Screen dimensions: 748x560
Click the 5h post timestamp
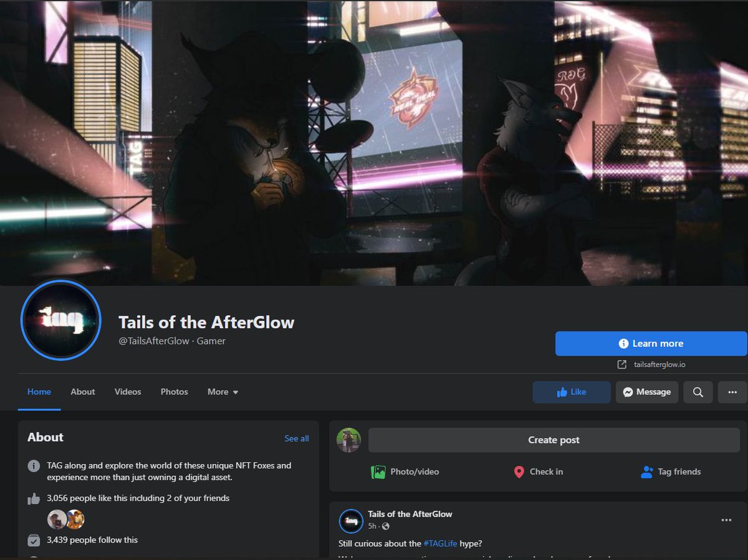click(372, 526)
